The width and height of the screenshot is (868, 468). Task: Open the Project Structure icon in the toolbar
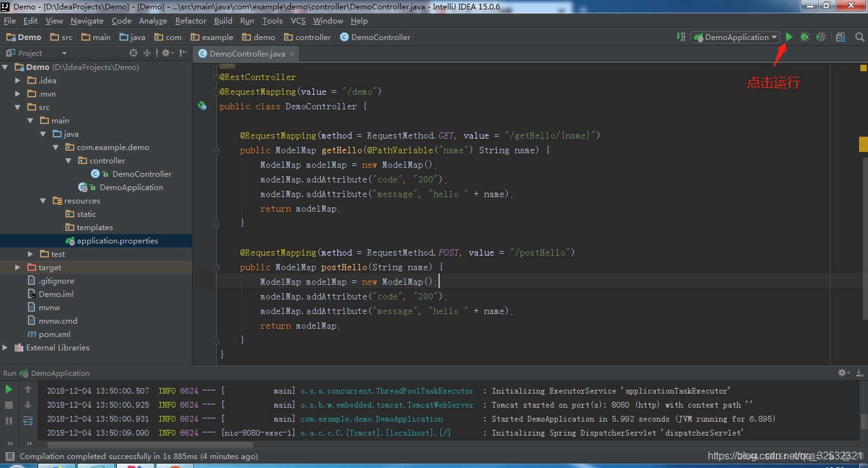tap(841, 37)
